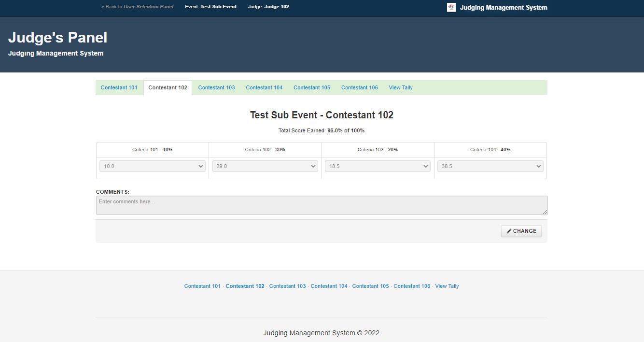
Task: Open the Contestant 106 tab
Action: coord(360,88)
